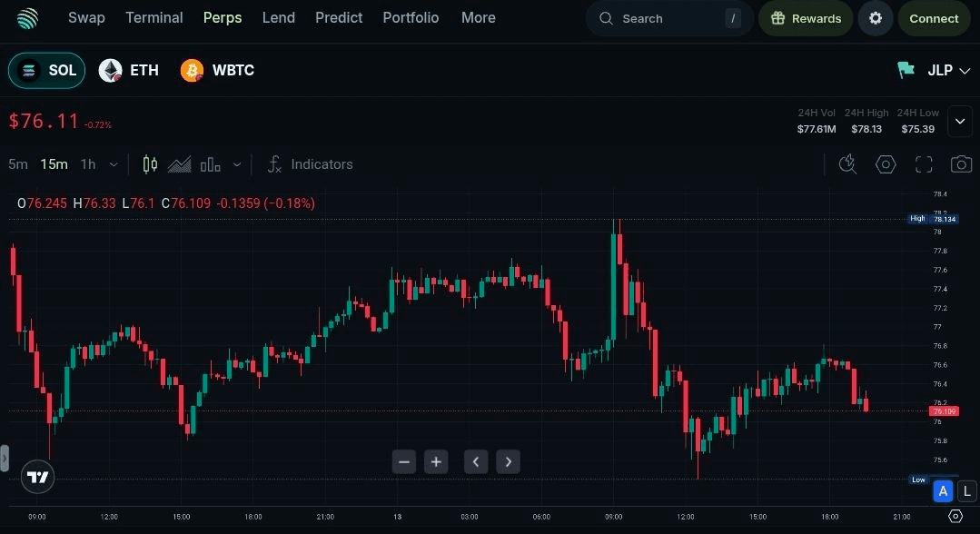The image size is (980, 534).
Task: Expand the timeframe interval dropdown
Action: tap(114, 164)
